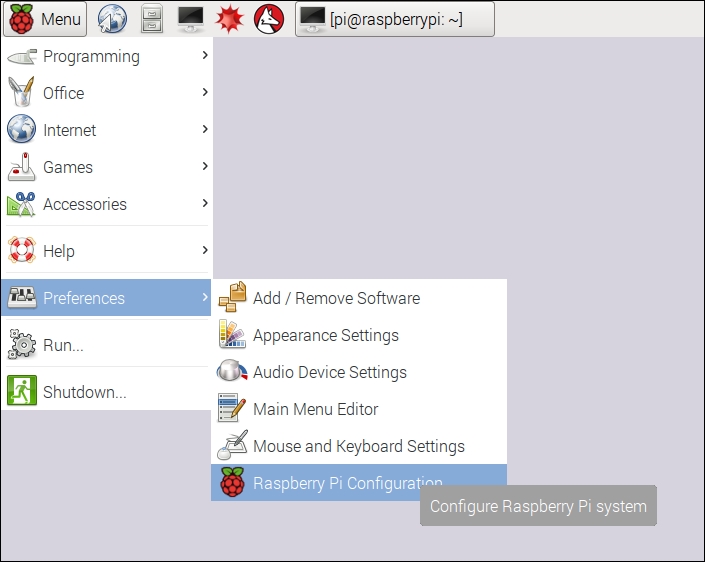This screenshot has width=705, height=562.
Task: Open the Programming submenu
Action: pyautogui.click(x=107, y=56)
